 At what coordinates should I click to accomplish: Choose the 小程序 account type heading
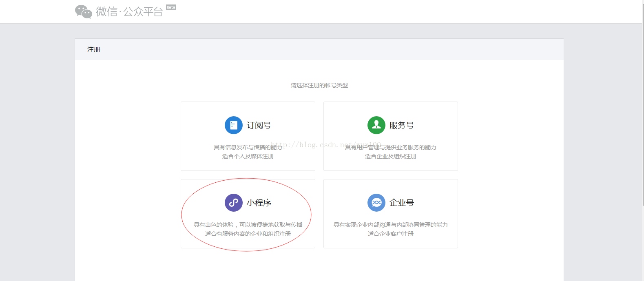259,203
